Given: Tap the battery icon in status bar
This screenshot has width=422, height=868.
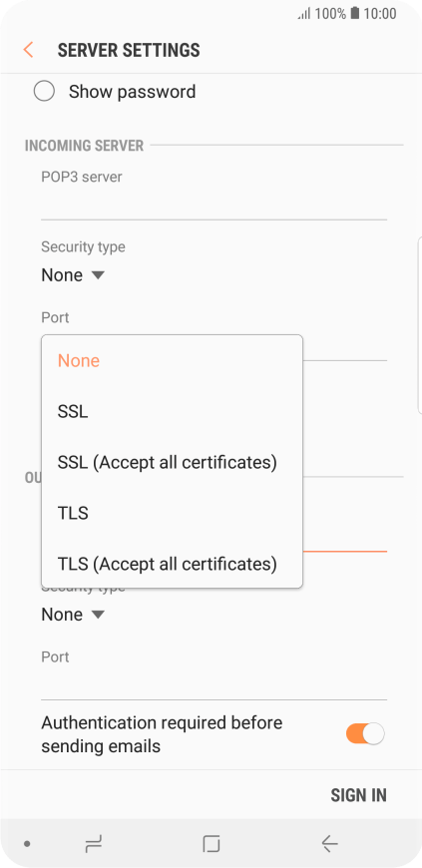Looking at the screenshot, I should tap(355, 13).
